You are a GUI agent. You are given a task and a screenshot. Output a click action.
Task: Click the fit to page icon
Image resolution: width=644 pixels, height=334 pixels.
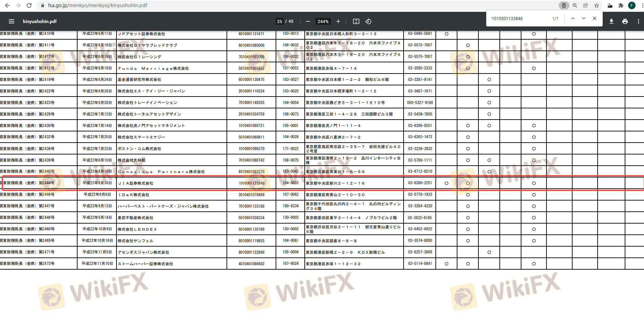pos(356,21)
